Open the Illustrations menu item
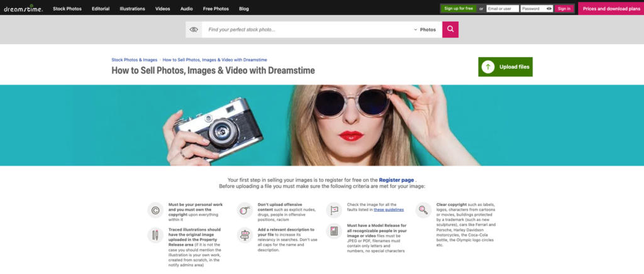This screenshot has width=644, height=274. pyautogui.click(x=132, y=9)
